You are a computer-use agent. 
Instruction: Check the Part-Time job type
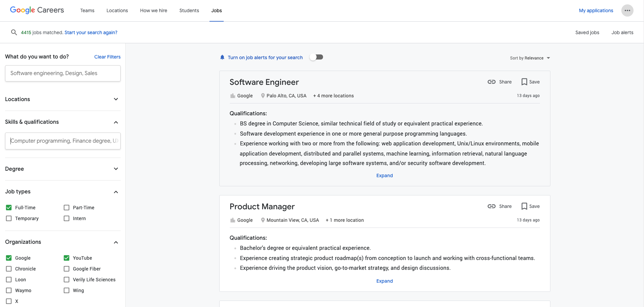(x=67, y=208)
